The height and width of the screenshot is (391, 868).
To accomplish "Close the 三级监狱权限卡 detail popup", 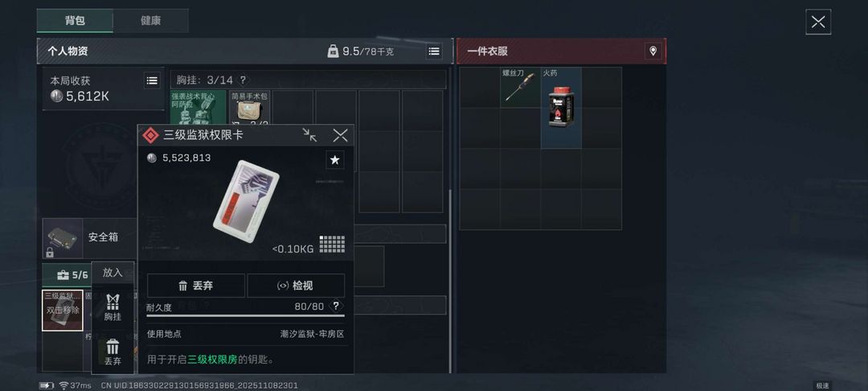I will coord(340,135).
